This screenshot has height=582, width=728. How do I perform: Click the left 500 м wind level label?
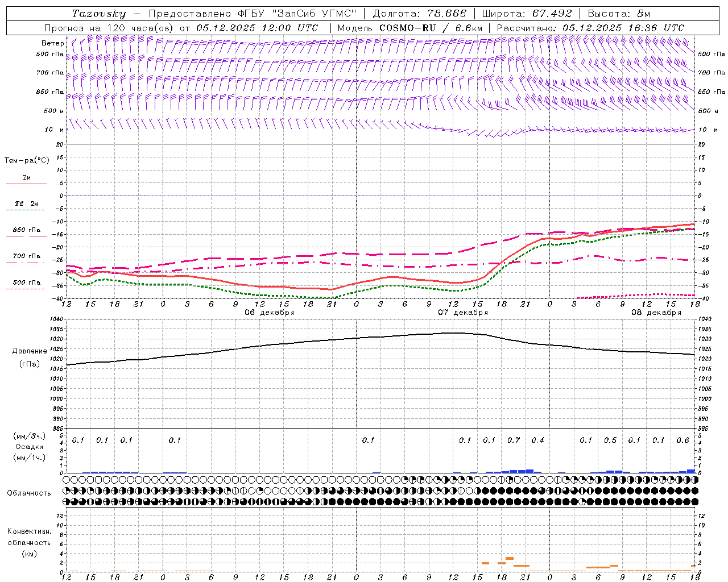tap(53, 111)
